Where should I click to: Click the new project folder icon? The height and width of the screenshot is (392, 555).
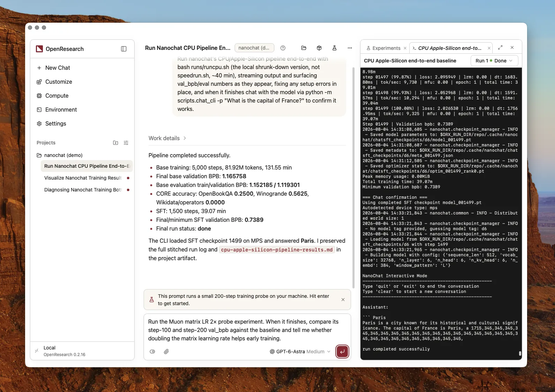pyautogui.click(x=116, y=143)
